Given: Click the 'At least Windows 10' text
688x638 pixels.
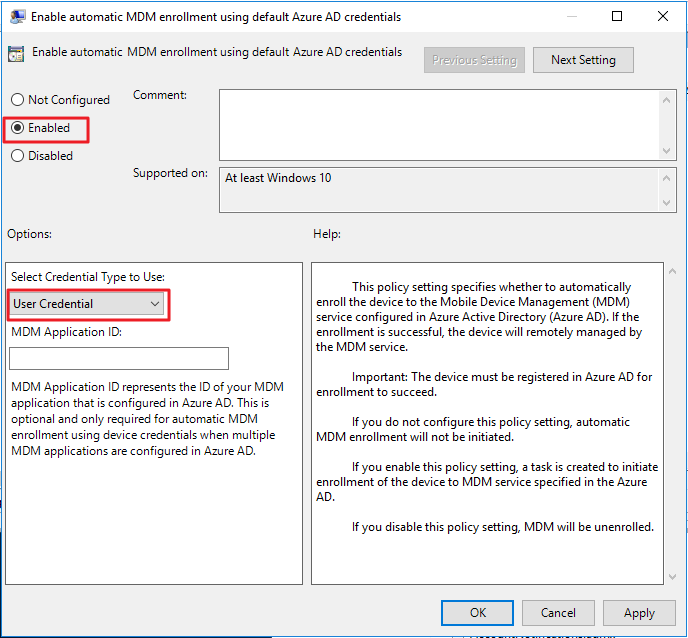Looking at the screenshot, I should click(x=278, y=178).
